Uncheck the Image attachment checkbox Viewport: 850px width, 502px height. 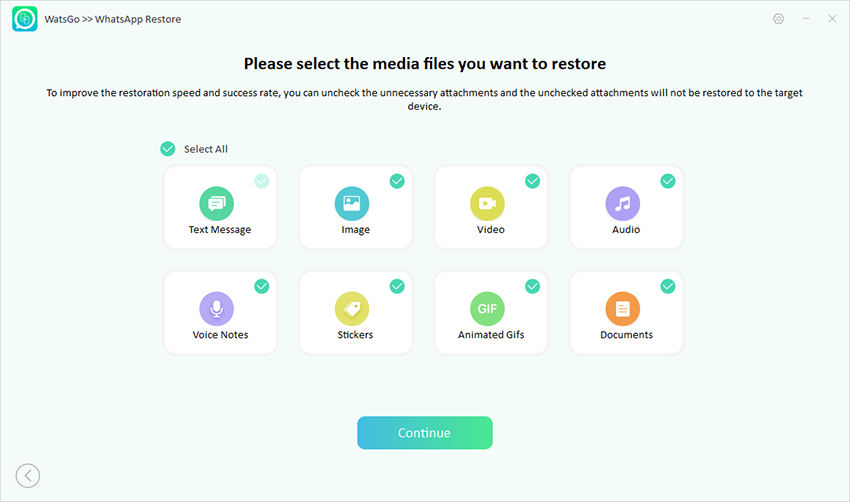click(x=397, y=181)
